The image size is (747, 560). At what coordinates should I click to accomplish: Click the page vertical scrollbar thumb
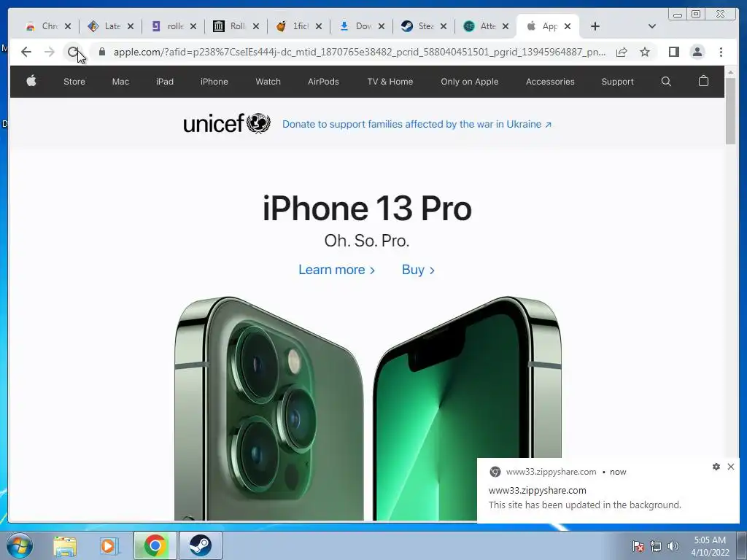731,111
